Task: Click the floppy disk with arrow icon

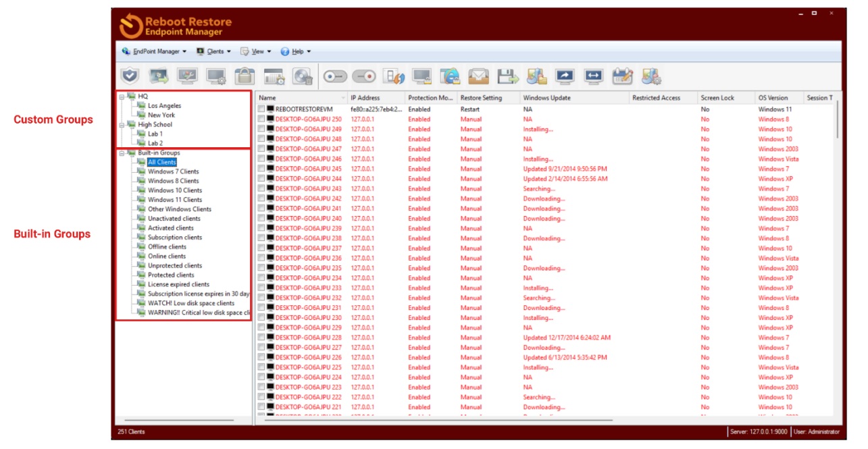Action: [507, 76]
